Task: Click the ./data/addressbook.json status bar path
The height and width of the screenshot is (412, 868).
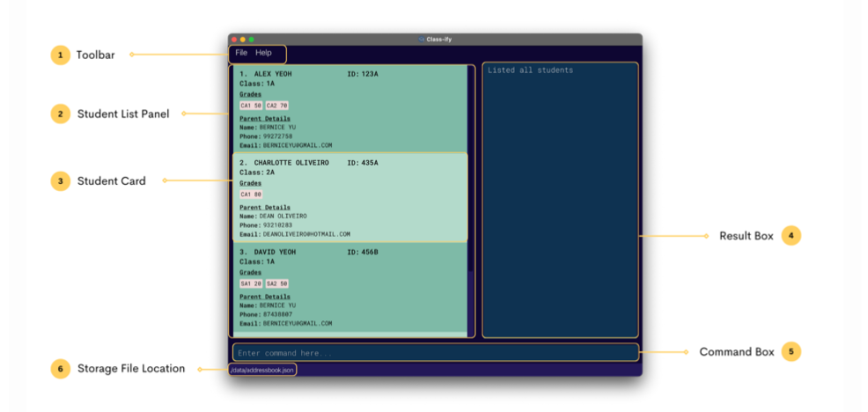Action: 262,370
